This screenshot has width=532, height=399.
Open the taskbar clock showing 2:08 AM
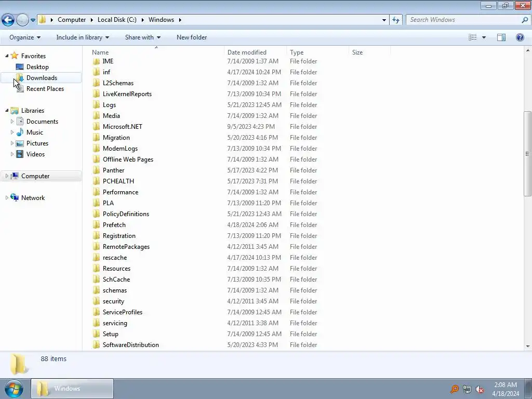pyautogui.click(x=506, y=389)
